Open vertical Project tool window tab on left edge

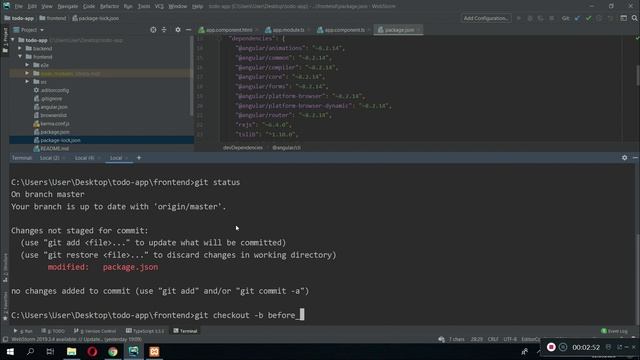pos(5,40)
